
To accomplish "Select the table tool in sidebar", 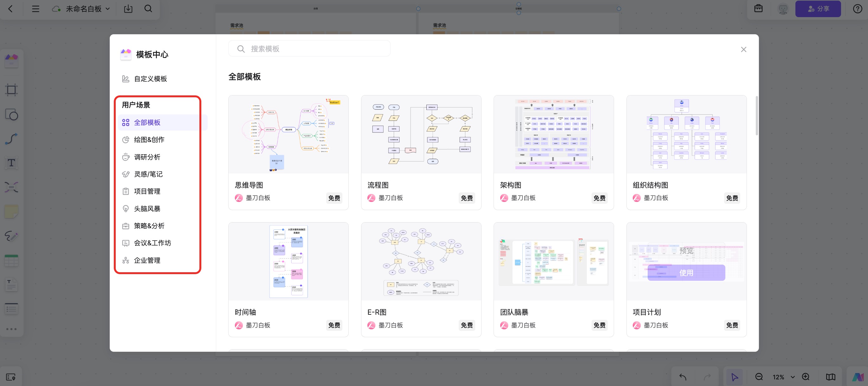I will tap(11, 261).
